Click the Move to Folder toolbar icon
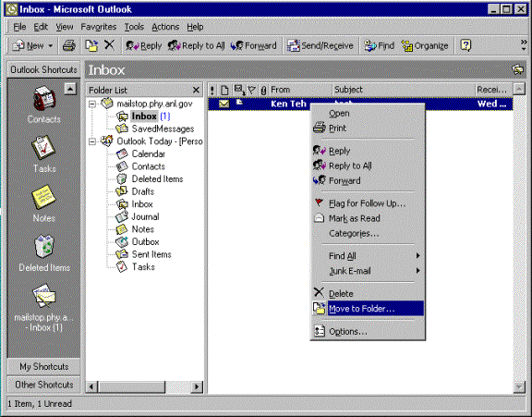 pyautogui.click(x=91, y=45)
